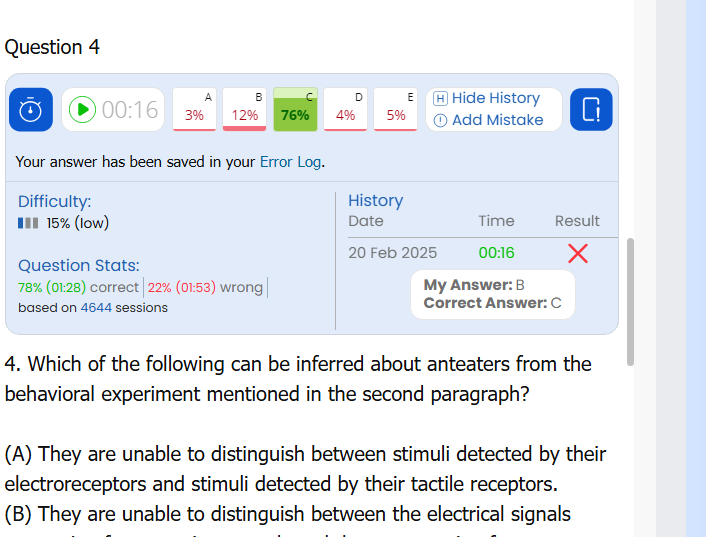Select answer stat box A (3%)

(195, 109)
